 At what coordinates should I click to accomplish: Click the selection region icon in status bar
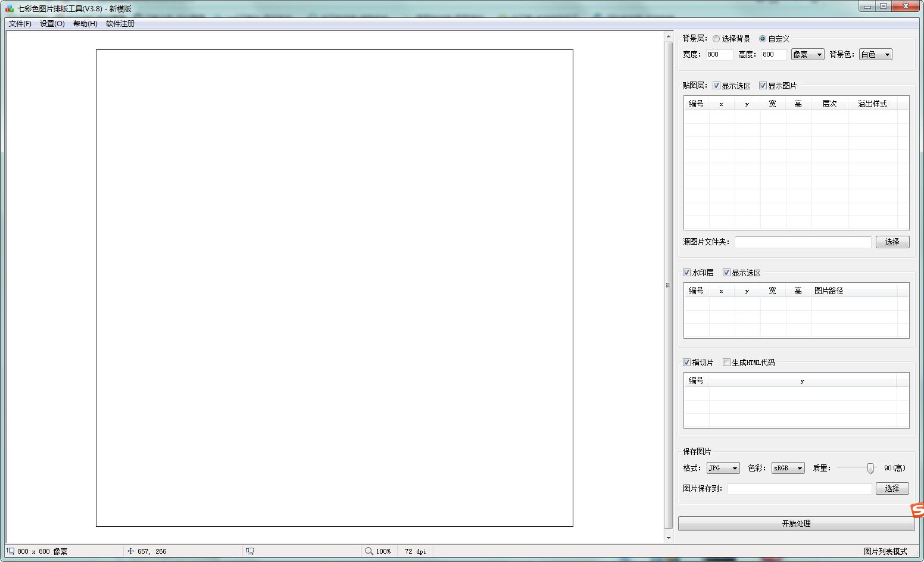[x=250, y=551]
